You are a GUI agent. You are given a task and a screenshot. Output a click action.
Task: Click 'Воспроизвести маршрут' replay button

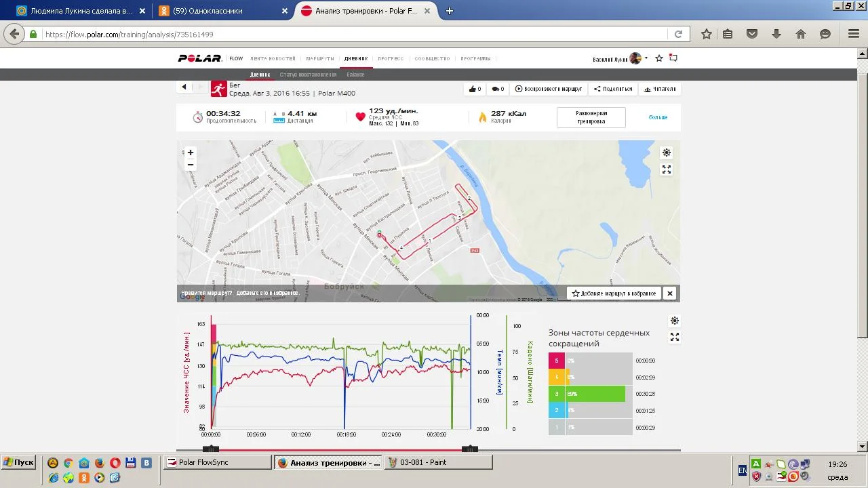pos(549,89)
